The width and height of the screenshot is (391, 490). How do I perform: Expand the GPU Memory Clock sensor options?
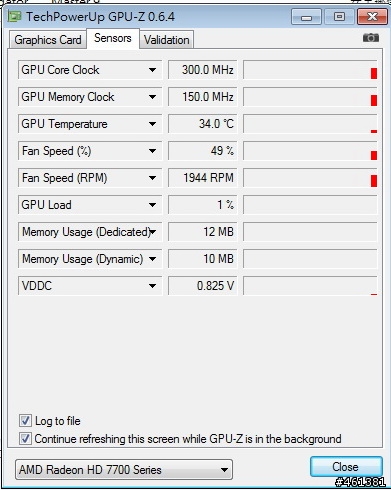coord(152,97)
